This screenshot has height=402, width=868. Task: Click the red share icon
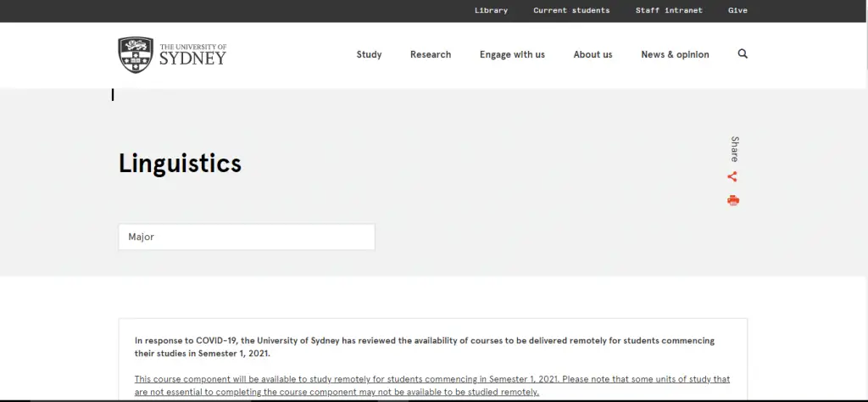click(732, 176)
